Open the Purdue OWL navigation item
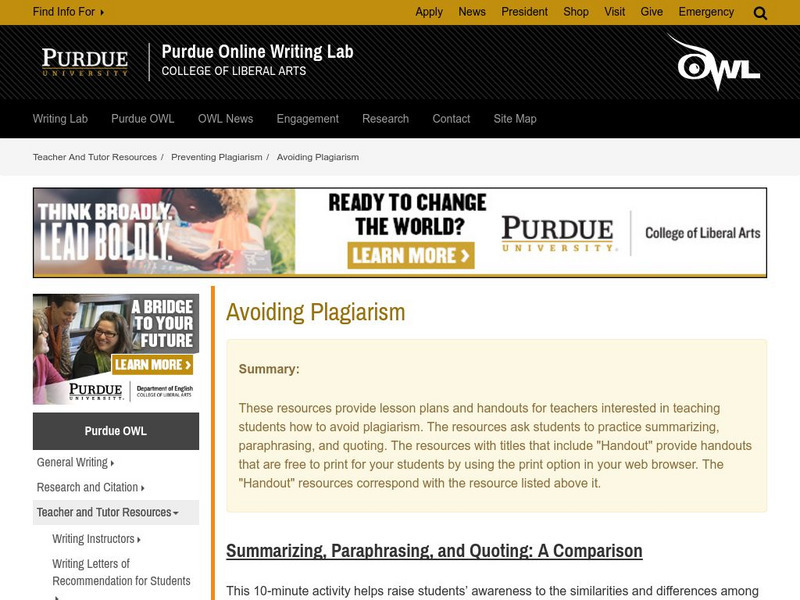The width and height of the screenshot is (800, 600). coord(143,119)
